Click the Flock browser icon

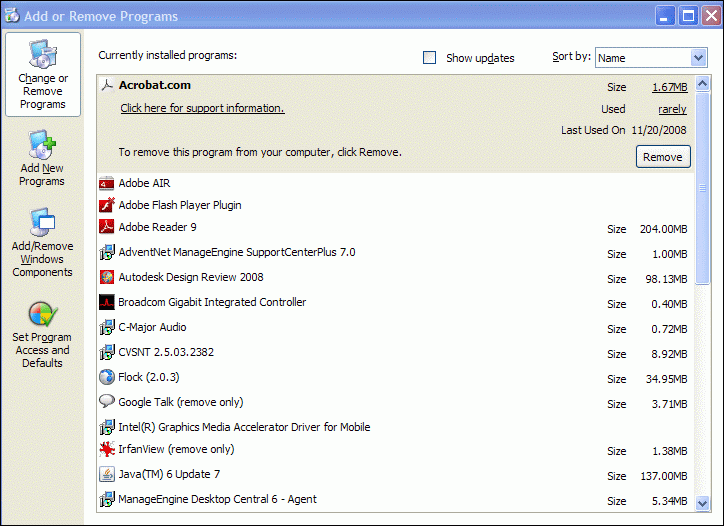pos(107,377)
